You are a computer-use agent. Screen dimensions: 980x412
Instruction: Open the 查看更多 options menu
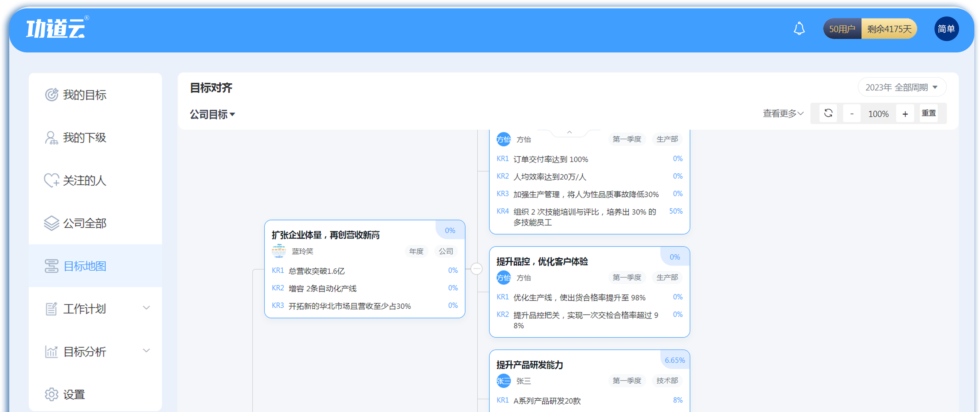pos(782,113)
